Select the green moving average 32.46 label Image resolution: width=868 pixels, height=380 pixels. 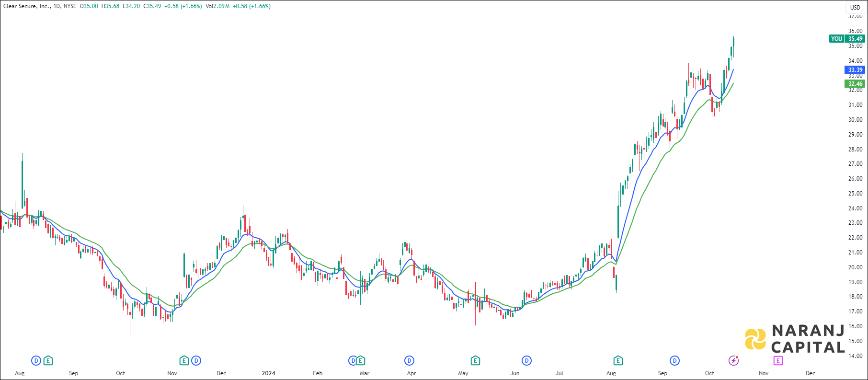(855, 84)
